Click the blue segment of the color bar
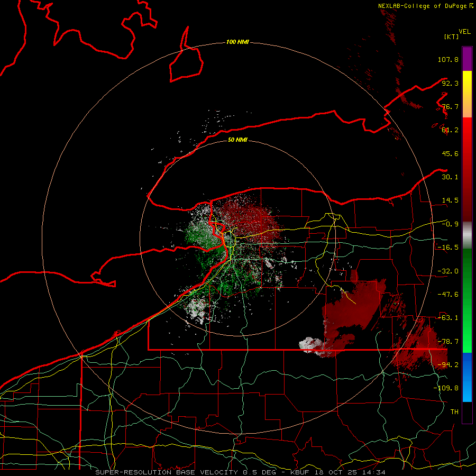476x476 pixels. 467,377
